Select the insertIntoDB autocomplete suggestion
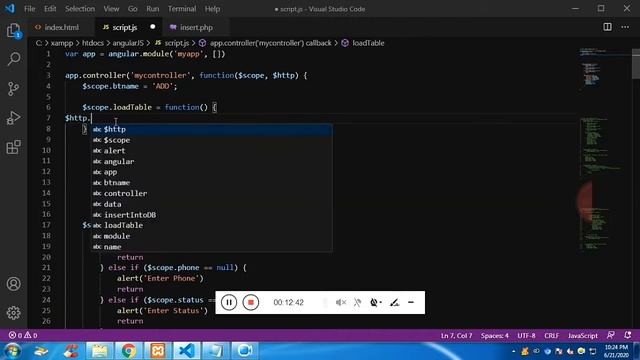 211,215
